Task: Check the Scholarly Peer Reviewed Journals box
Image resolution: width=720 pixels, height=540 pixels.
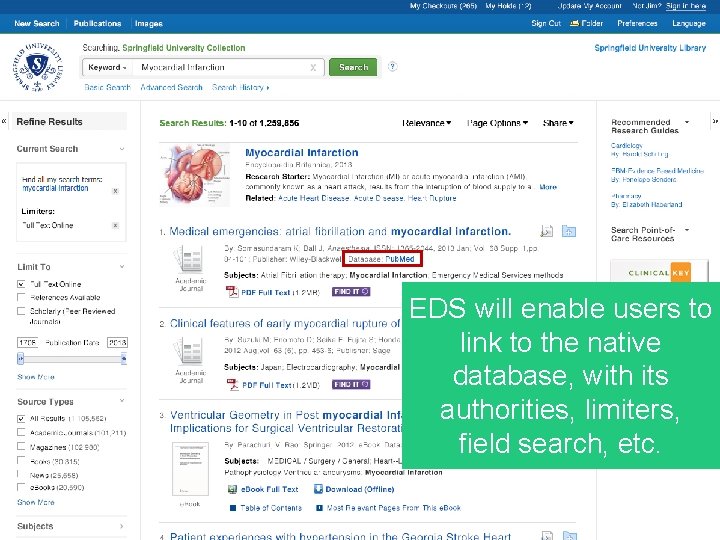Action: (x=21, y=311)
